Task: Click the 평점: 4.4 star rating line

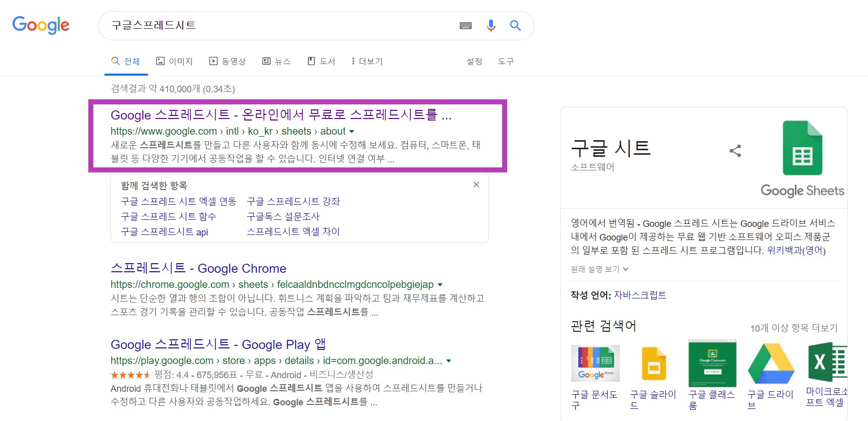Action: [x=242, y=375]
